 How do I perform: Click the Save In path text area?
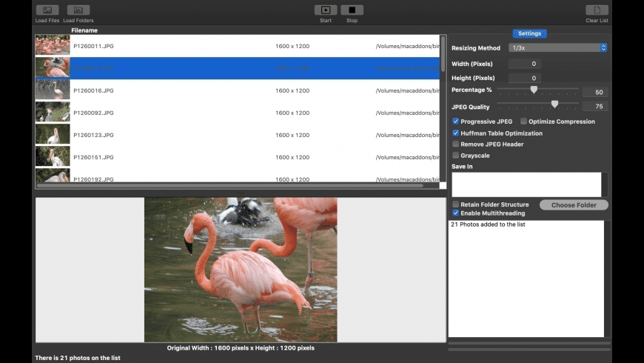526,184
